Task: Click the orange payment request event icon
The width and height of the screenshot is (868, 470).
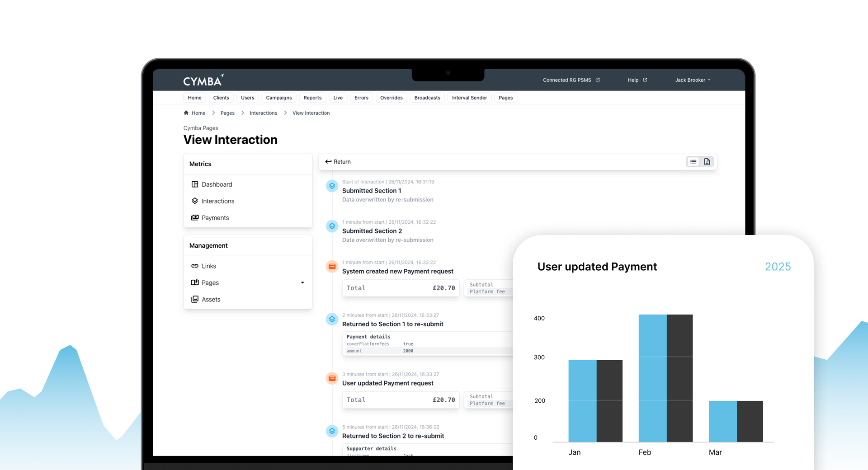Action: (x=332, y=267)
